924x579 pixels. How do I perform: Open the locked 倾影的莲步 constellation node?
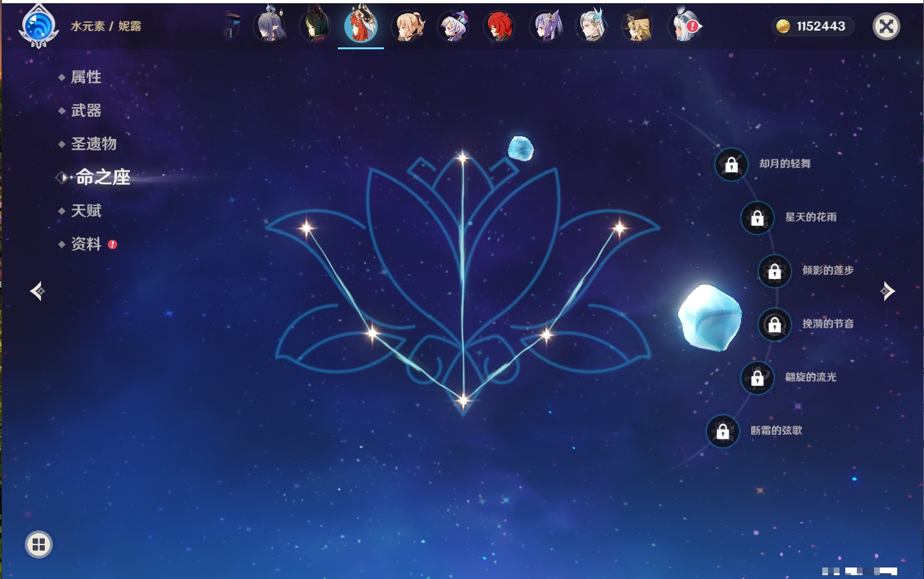(x=774, y=271)
